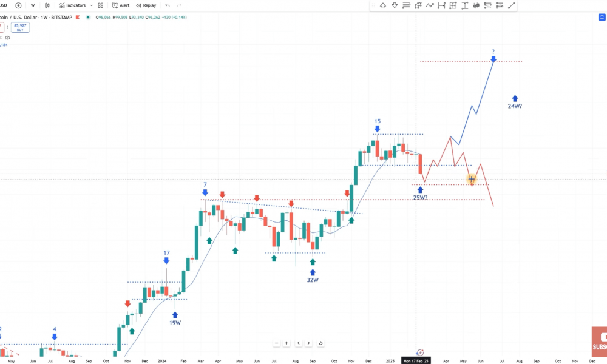Undo the last chart action
607x364 pixels.
(x=168, y=5)
